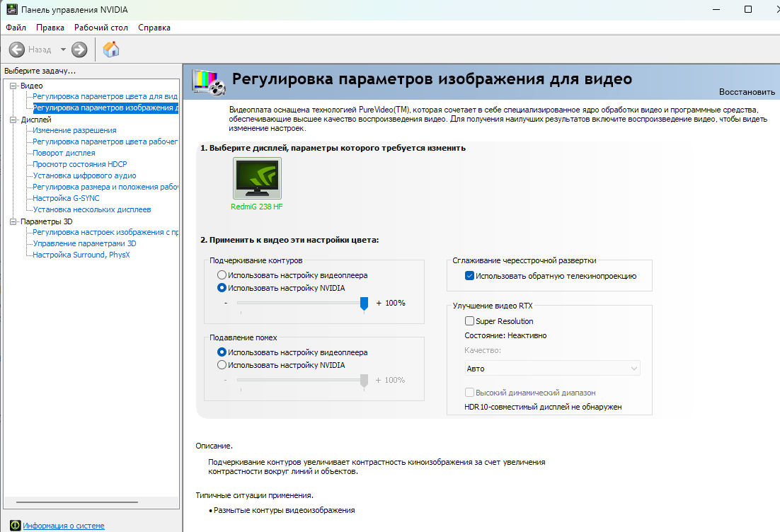The height and width of the screenshot is (532, 780).
Task: Open Регулировка размера и положения
Action: pos(105,187)
